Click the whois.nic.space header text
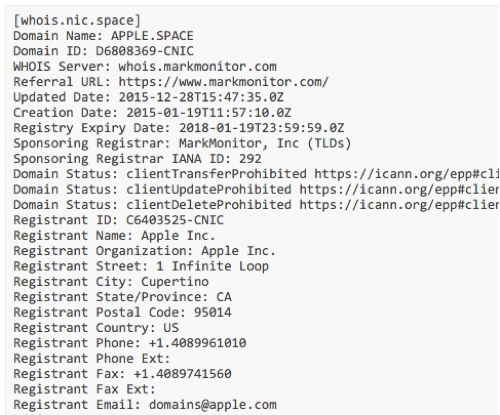This screenshot has height=415, width=500. pos(77,21)
